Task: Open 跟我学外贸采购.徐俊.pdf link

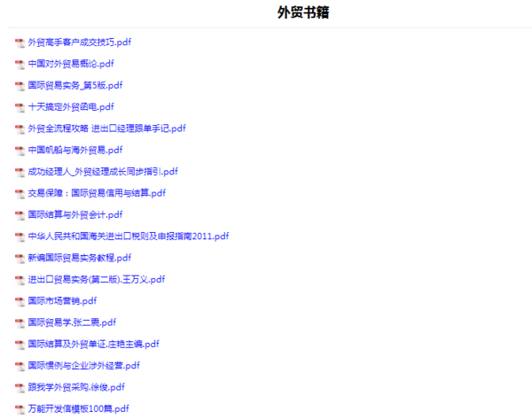Action: (x=76, y=387)
